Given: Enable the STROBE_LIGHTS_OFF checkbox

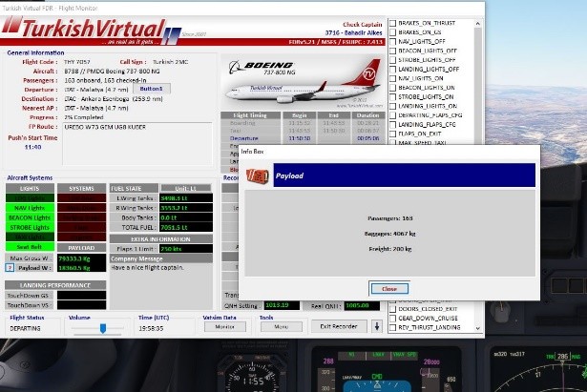Looking at the screenshot, I should 392,60.
